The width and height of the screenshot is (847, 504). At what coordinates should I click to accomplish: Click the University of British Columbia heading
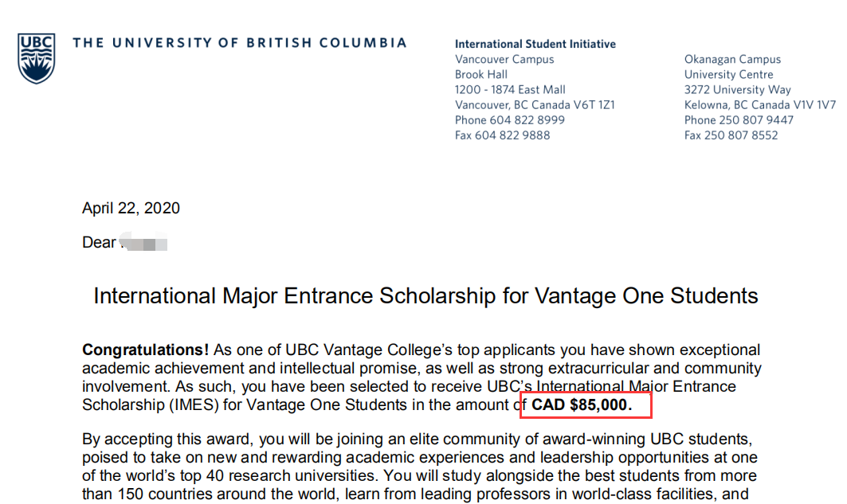click(240, 43)
